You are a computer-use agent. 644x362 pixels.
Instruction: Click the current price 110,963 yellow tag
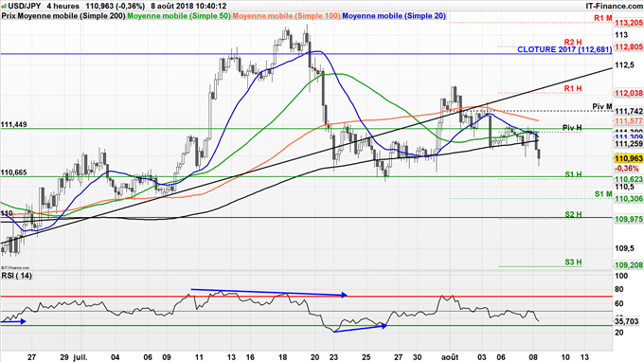[629, 158]
